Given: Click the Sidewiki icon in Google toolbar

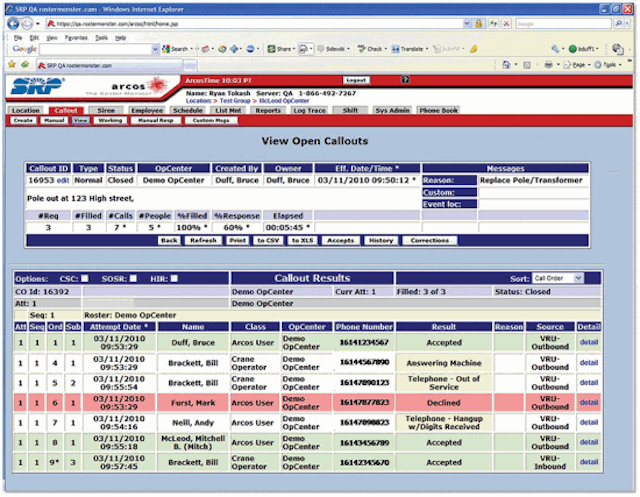Looking at the screenshot, I should click(x=321, y=49).
